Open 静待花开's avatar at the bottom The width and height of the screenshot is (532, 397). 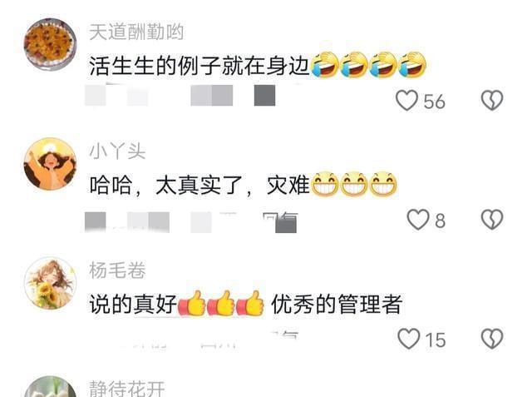[50, 386]
